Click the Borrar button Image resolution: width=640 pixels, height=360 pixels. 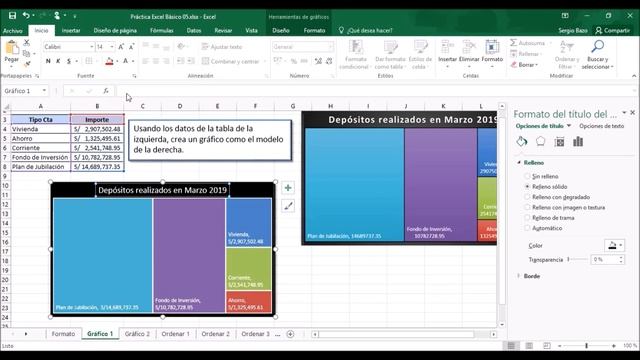[x=525, y=65]
